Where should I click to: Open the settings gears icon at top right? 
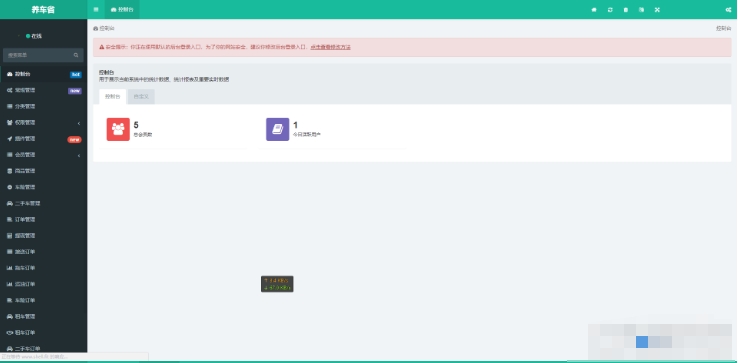(x=728, y=9)
